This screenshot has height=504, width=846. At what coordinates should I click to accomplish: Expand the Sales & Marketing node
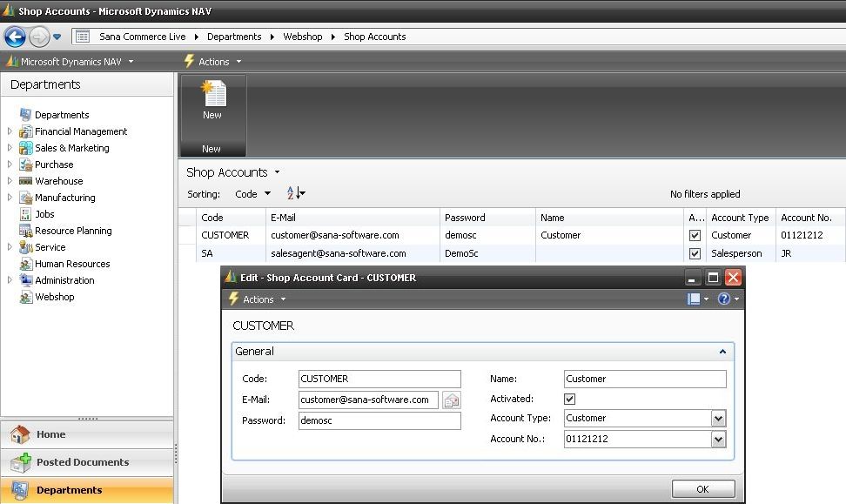[x=10, y=147]
